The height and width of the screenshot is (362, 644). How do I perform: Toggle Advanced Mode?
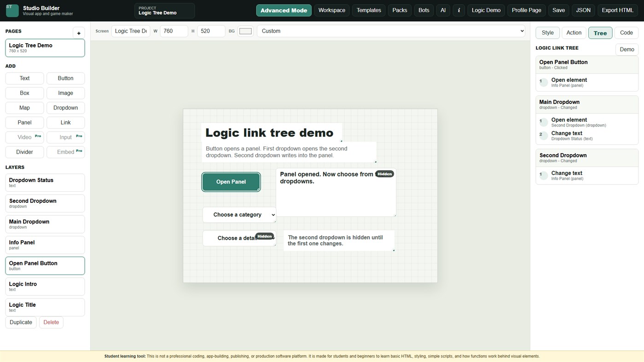tap(284, 10)
